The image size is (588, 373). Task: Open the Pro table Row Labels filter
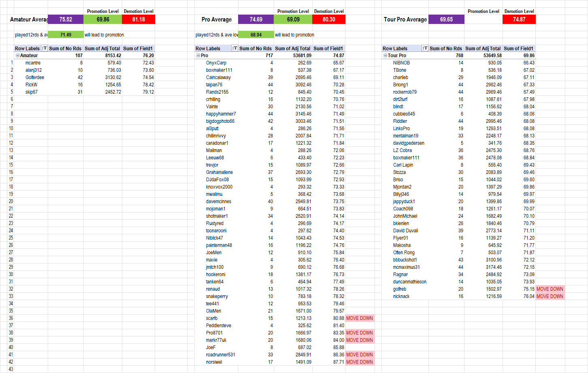(x=234, y=48)
